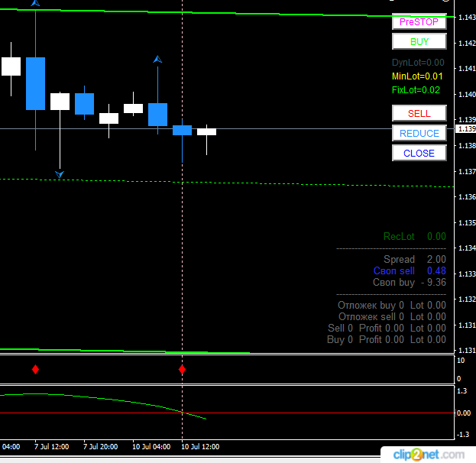
Task: Click the up fractal arrow above the 10 Jul candle
Action: (157, 59)
